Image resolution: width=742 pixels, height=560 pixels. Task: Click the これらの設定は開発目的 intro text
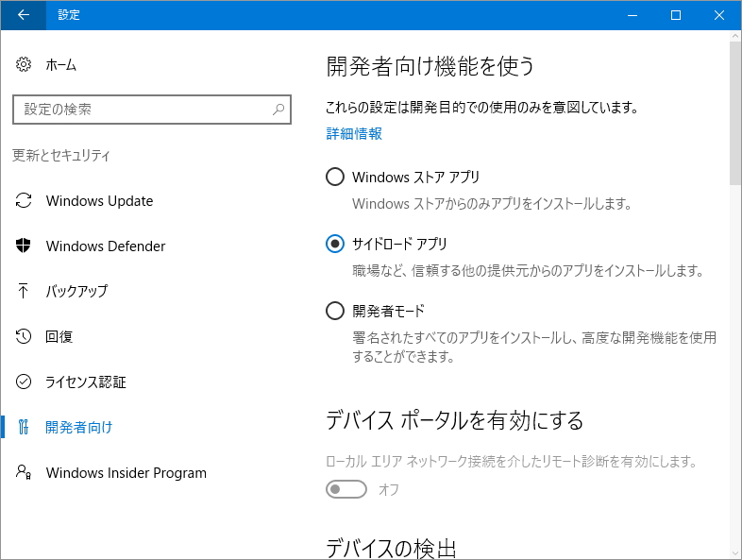coord(481,108)
